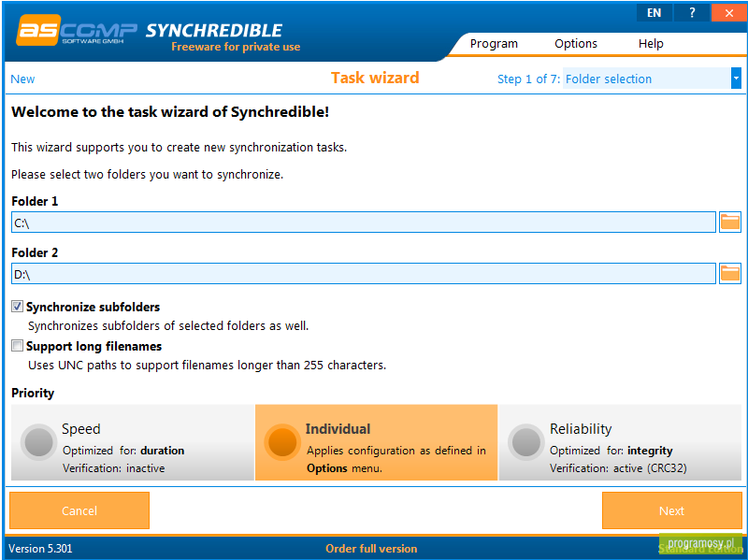
Task: Click the Folder 2 path field
Action: (x=364, y=274)
